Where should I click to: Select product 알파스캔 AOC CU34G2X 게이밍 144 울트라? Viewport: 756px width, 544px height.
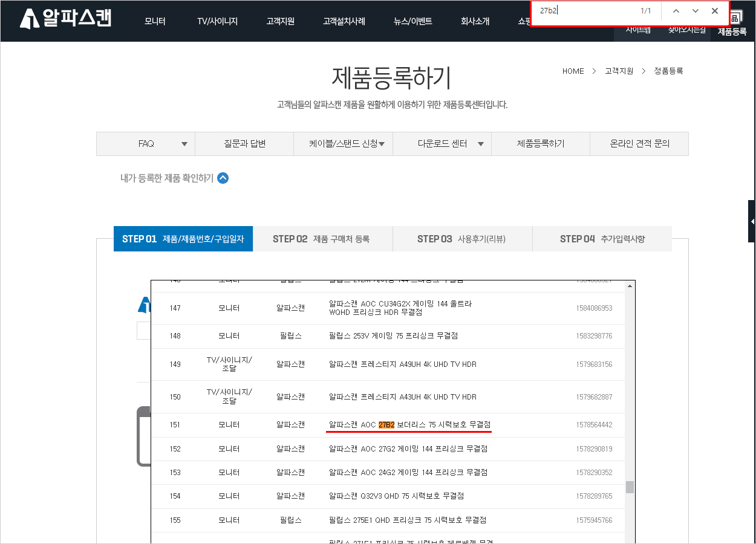[400, 308]
